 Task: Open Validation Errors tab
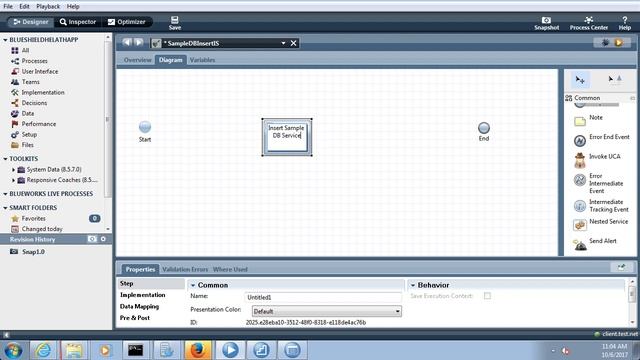(185, 269)
